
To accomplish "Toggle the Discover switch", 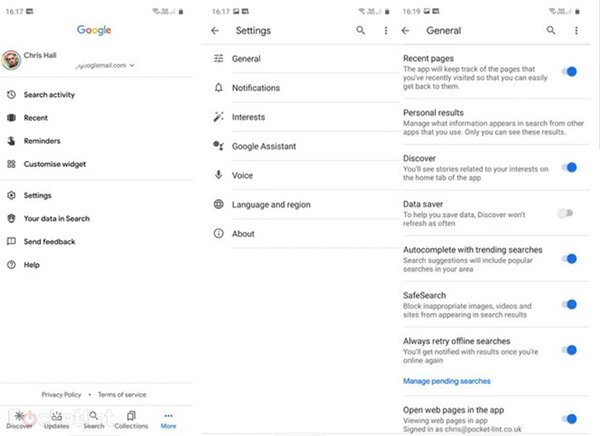I will [x=569, y=167].
